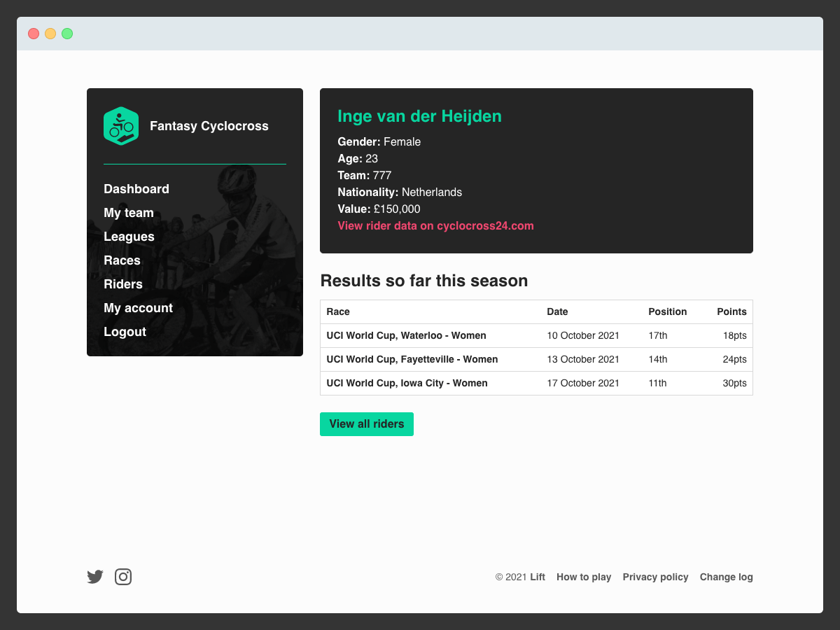Open View rider data on cyclocross24.com link
Image resolution: width=840 pixels, height=630 pixels.
435,226
